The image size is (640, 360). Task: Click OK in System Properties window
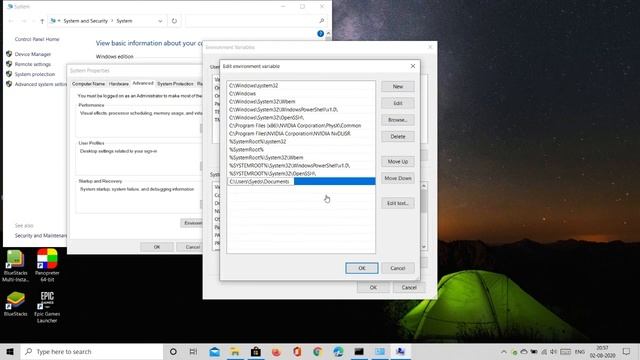157,247
